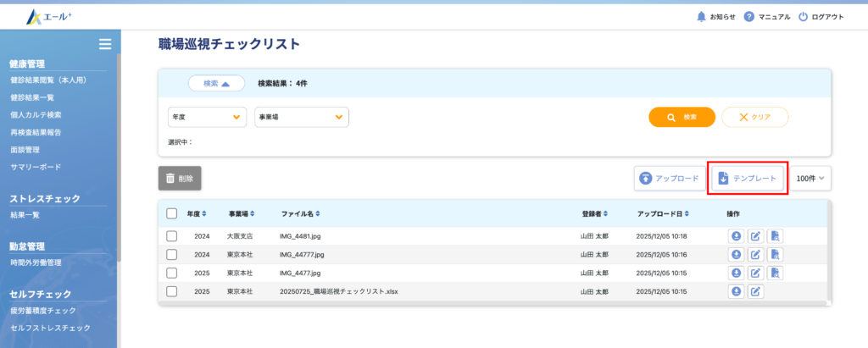This screenshot has width=868, height=348.
Task: Go to 健診結果一覧 in sidebar
Action: pos(32,97)
